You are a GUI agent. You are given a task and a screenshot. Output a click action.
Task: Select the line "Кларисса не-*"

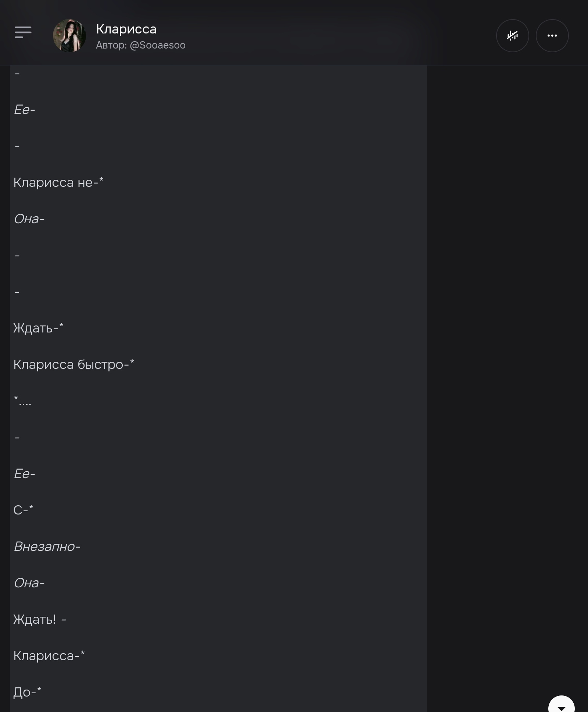pos(58,182)
